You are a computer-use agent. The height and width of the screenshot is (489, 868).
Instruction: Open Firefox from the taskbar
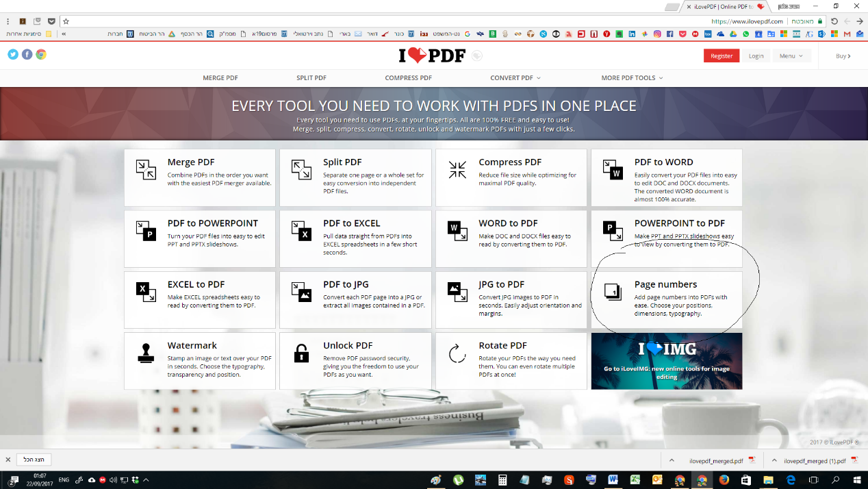pos(724,479)
